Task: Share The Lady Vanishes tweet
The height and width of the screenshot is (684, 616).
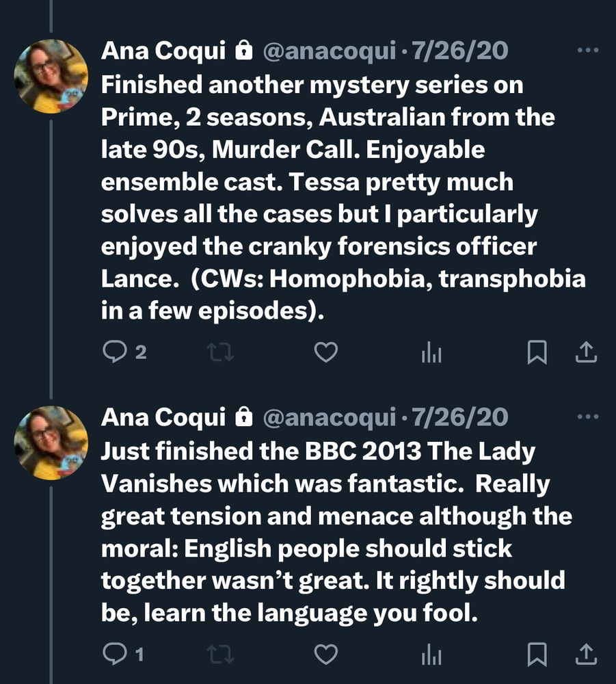Action: (587, 655)
